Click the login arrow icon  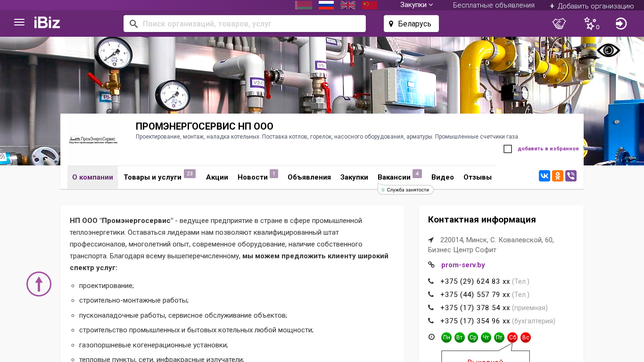[621, 24]
